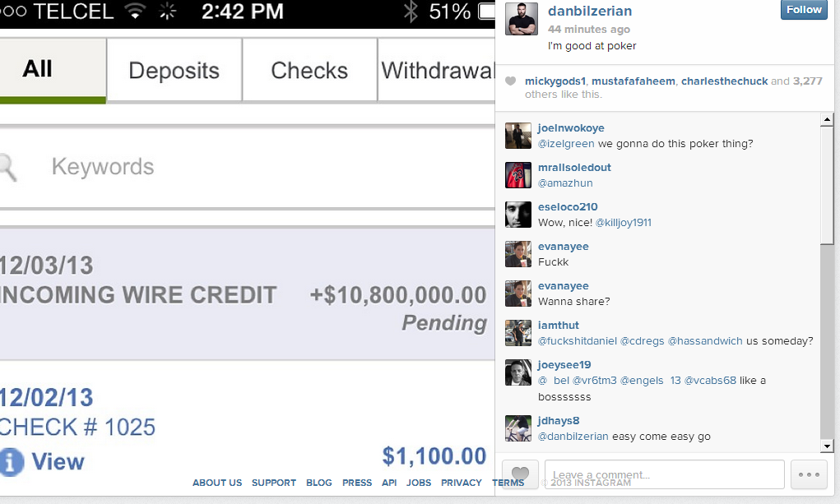Click the heart like button beside comment box
This screenshot has height=504, width=840.
point(520,474)
